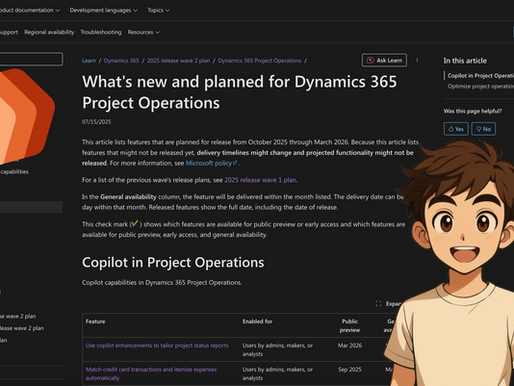Open the Dynamics 365 breadcrumb
The height and width of the screenshot is (386, 514).
[121, 61]
